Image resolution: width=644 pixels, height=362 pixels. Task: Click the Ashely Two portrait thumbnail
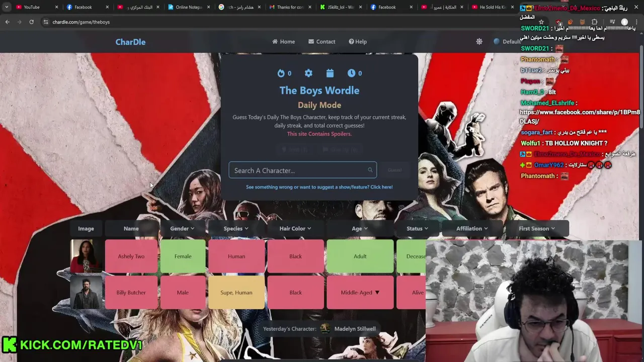(x=86, y=256)
